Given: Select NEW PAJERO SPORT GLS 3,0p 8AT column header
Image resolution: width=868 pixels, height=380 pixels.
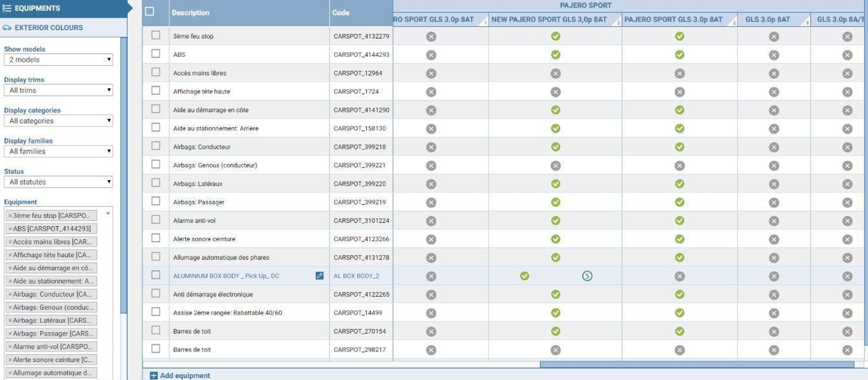Looking at the screenshot, I should point(555,20).
